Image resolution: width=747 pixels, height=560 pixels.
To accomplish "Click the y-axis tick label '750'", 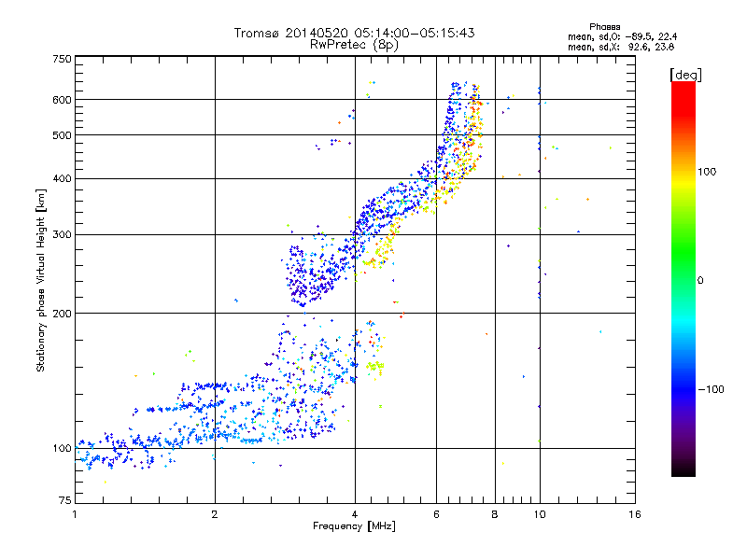I will tap(62, 59).
